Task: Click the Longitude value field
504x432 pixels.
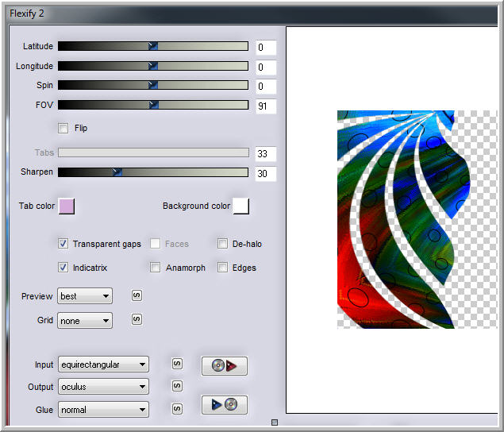Action: [x=266, y=67]
